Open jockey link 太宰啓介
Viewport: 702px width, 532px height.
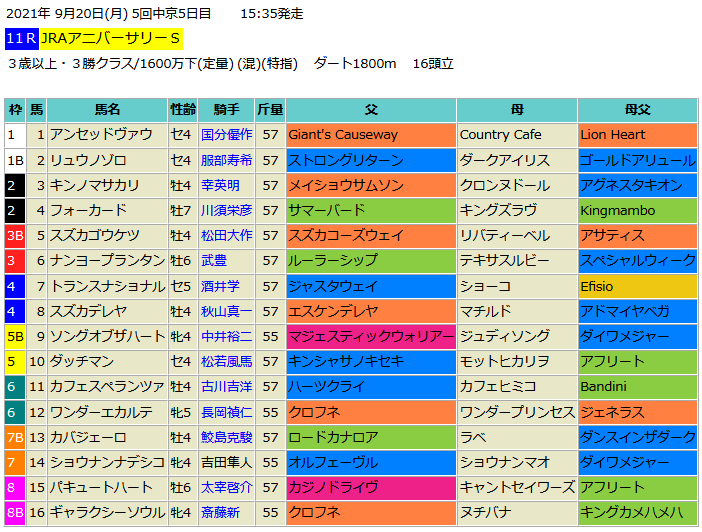coord(227,487)
